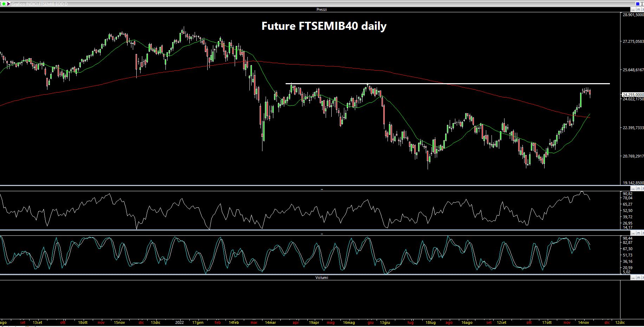Click the blue square icon at top right

(638, 4)
